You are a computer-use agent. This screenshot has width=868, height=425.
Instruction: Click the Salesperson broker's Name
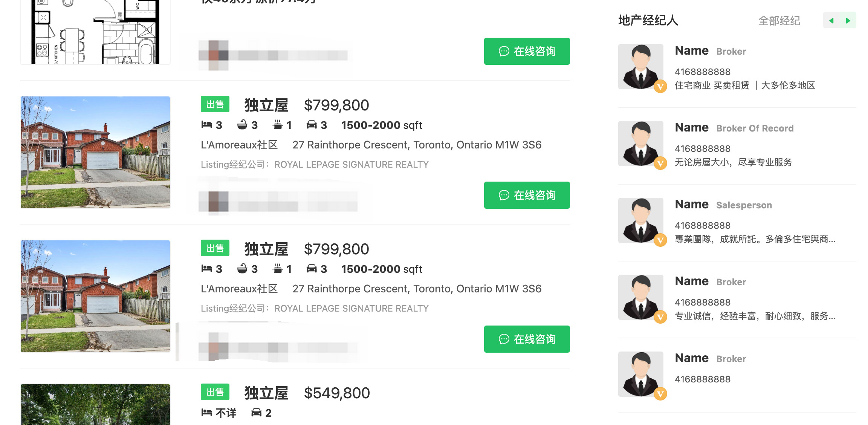pyautogui.click(x=692, y=204)
